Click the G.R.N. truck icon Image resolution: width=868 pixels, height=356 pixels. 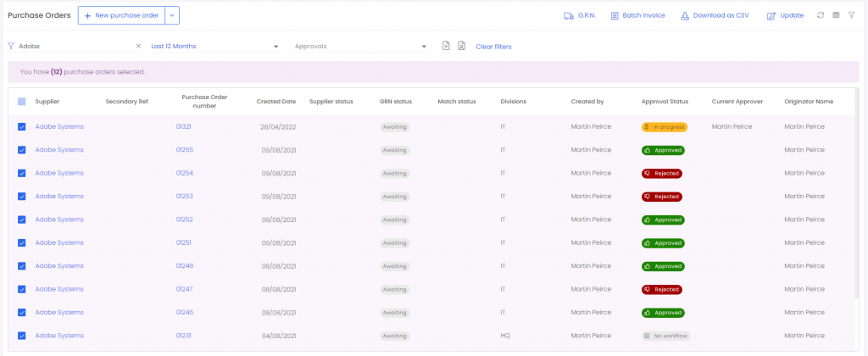coord(569,16)
